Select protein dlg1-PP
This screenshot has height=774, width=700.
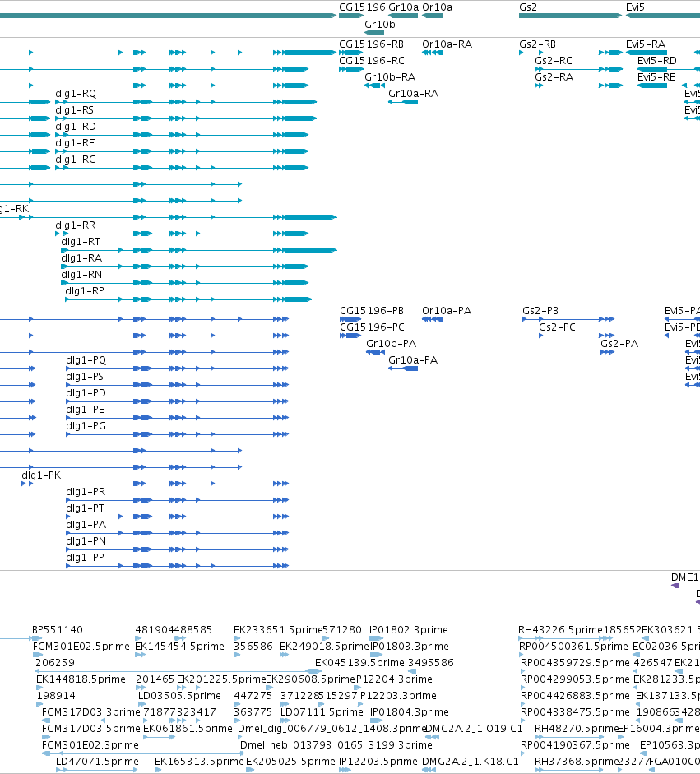tap(85, 558)
